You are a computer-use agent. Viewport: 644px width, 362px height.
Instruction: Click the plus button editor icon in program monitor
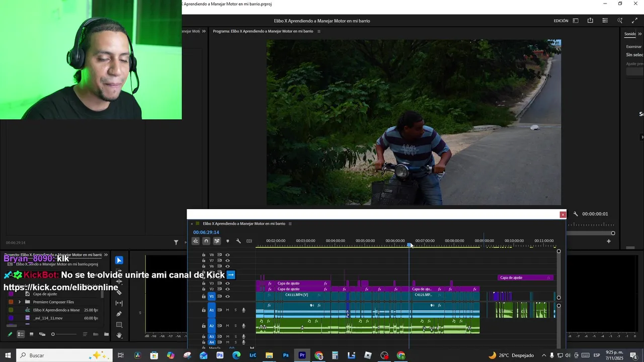(608, 241)
